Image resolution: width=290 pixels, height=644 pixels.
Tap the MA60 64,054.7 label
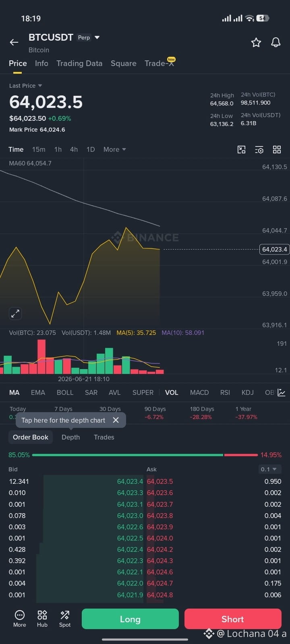(30, 163)
